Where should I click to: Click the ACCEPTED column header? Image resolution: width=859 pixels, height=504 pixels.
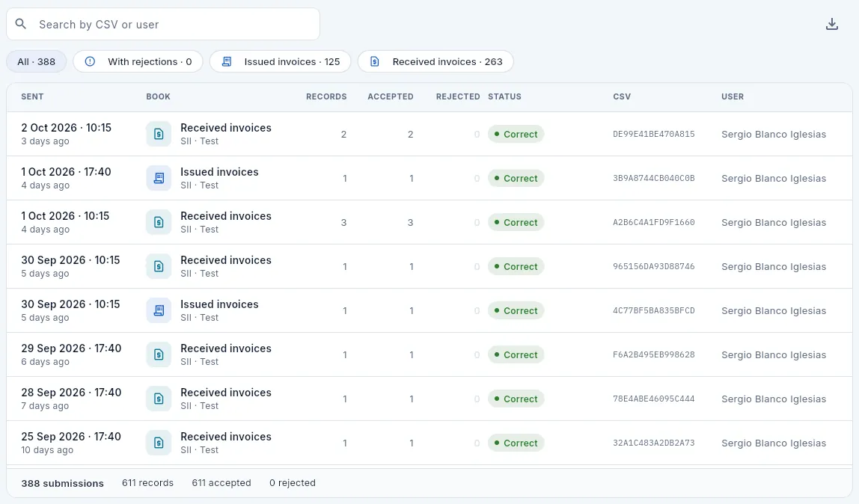click(x=391, y=97)
